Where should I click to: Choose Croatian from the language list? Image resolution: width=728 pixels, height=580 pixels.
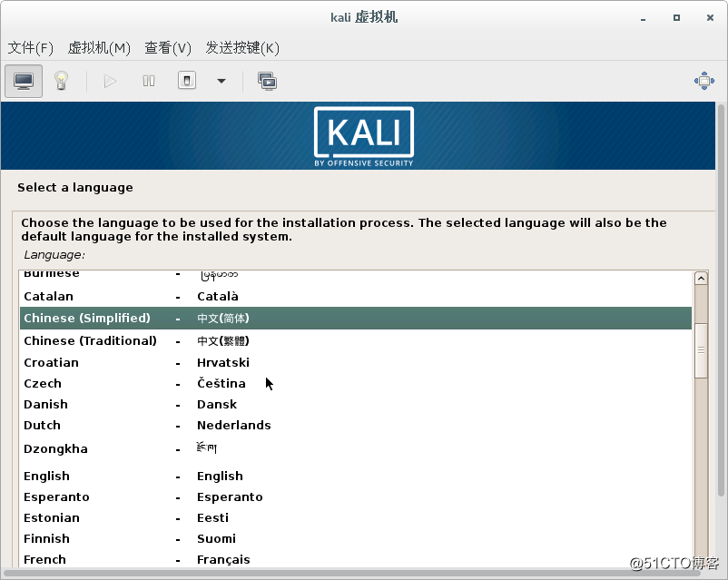(x=356, y=363)
